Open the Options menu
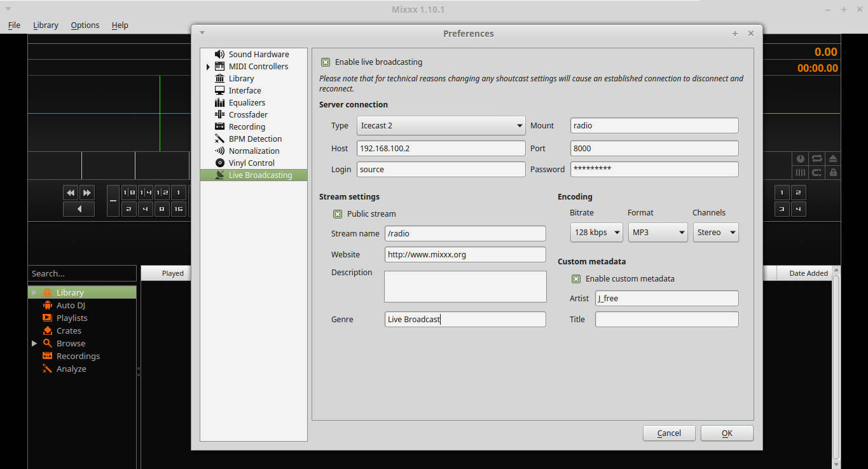This screenshot has height=469, width=868. pos(85,25)
